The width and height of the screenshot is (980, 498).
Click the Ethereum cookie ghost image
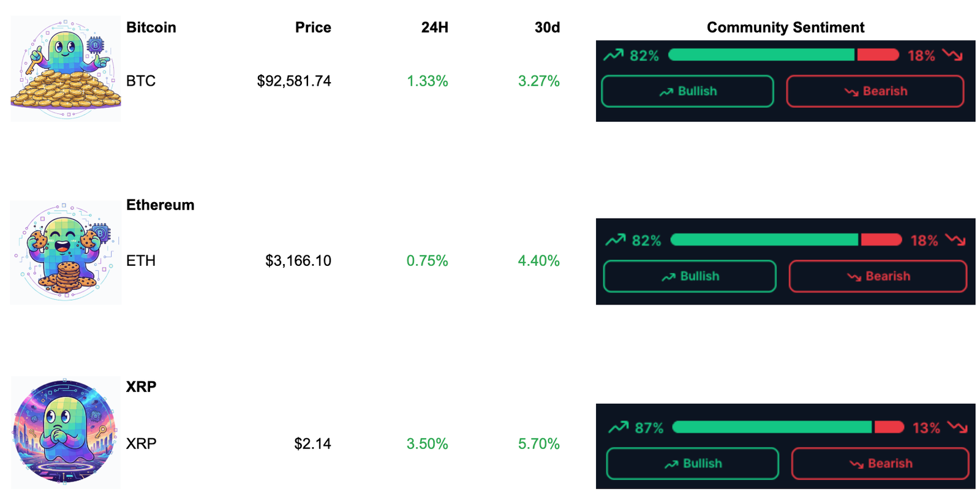(x=66, y=252)
